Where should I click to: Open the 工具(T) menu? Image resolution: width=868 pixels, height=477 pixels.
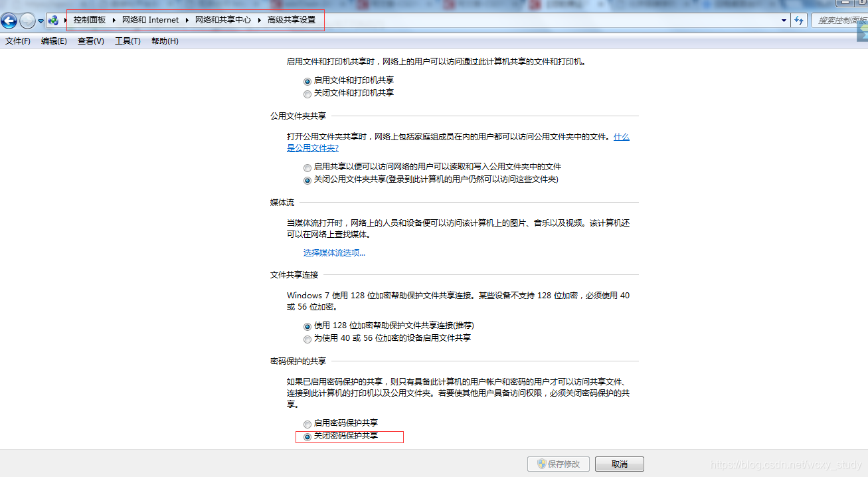click(x=128, y=41)
